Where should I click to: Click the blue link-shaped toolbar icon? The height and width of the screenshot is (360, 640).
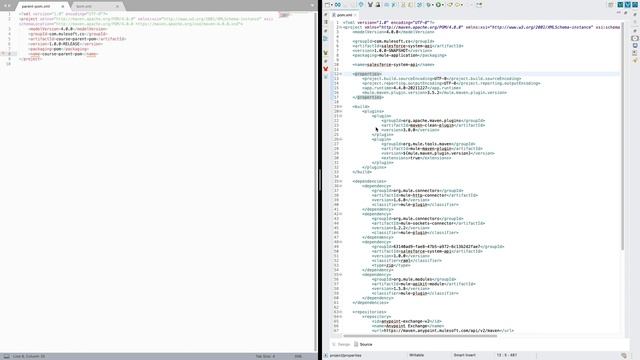click(338, 4)
